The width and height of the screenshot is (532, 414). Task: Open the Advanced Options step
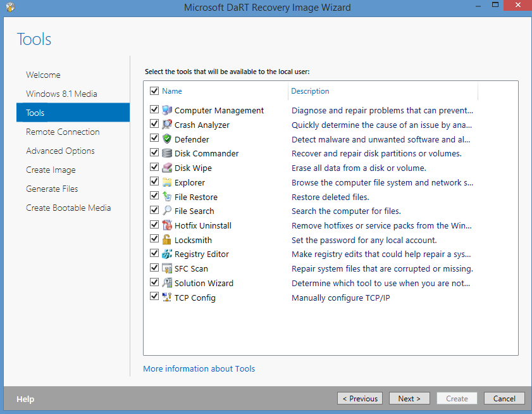[x=60, y=151]
